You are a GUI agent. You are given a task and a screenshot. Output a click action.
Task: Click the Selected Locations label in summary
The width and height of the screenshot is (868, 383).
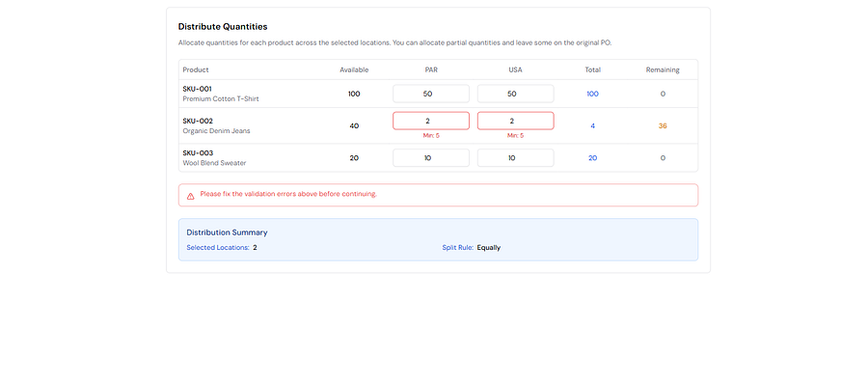(218, 247)
